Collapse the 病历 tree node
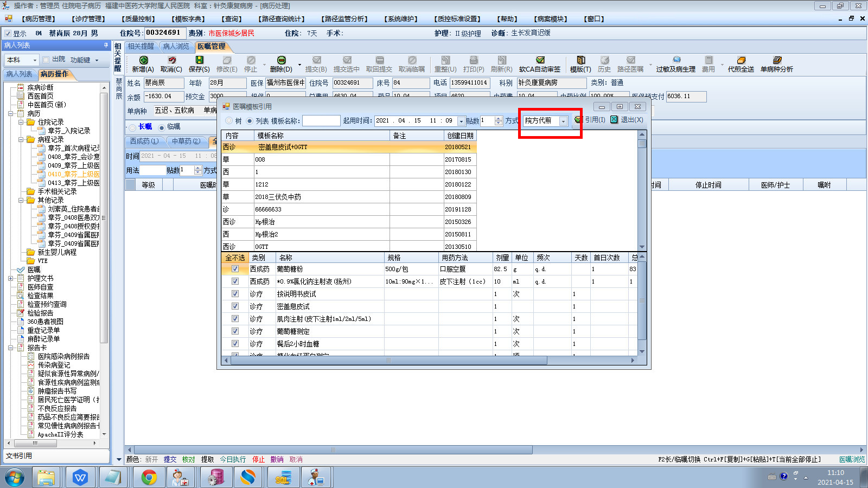This screenshot has width=868, height=488. point(11,114)
